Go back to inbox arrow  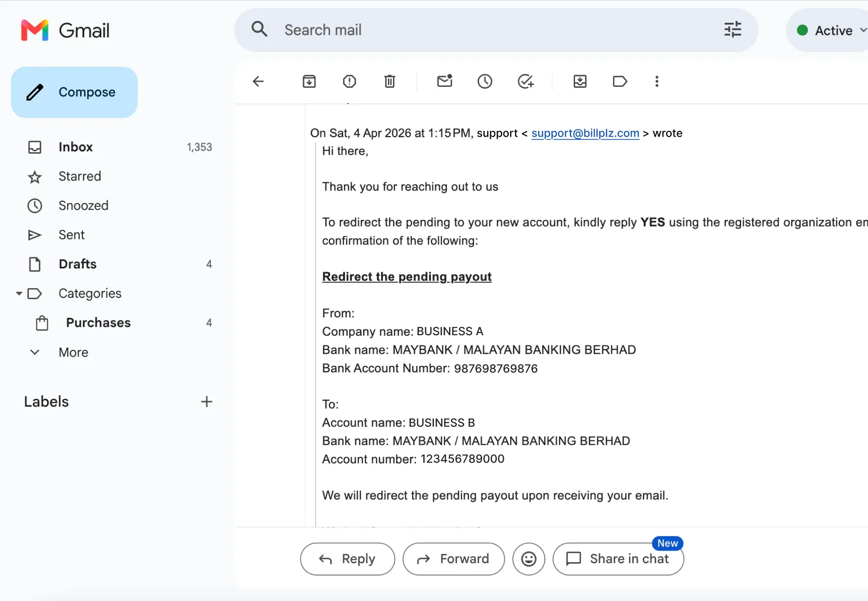point(258,81)
